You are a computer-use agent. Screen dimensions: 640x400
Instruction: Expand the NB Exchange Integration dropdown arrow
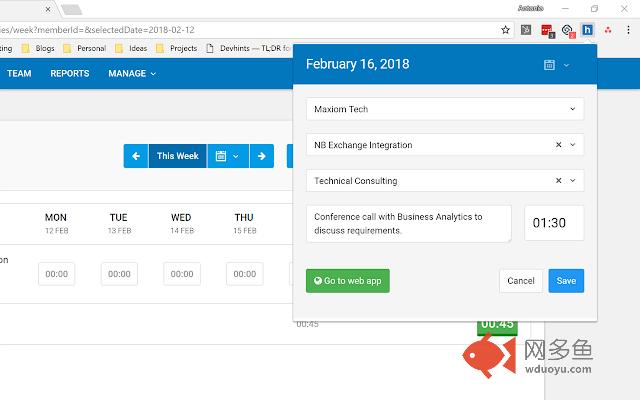[x=573, y=145]
